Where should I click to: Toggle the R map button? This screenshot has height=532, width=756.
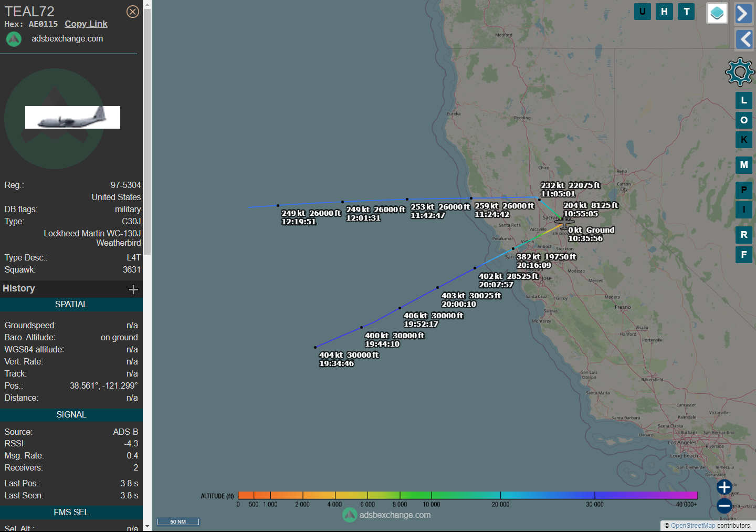(744, 235)
